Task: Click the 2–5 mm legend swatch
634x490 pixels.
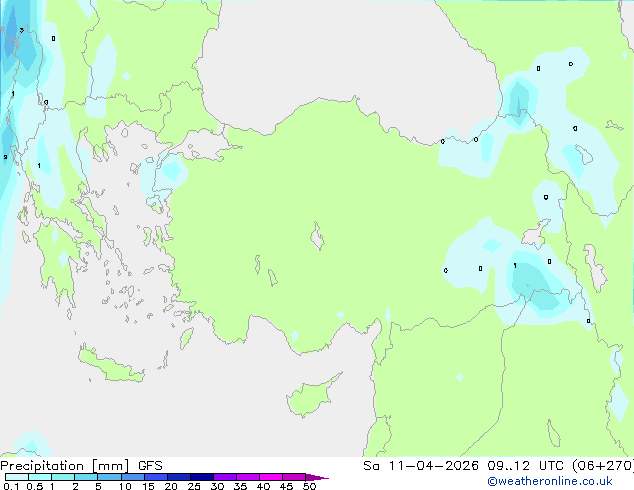Action: pos(86,477)
